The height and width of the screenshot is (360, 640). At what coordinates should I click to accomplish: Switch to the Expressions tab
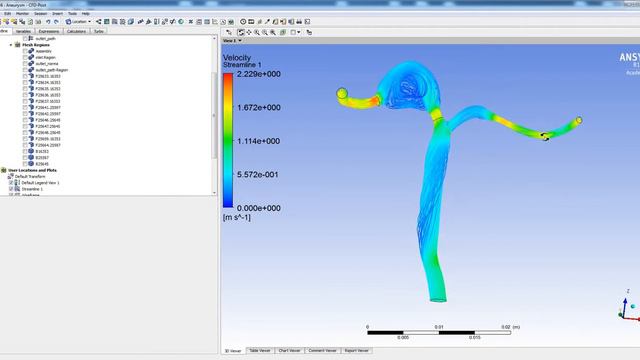(x=49, y=31)
